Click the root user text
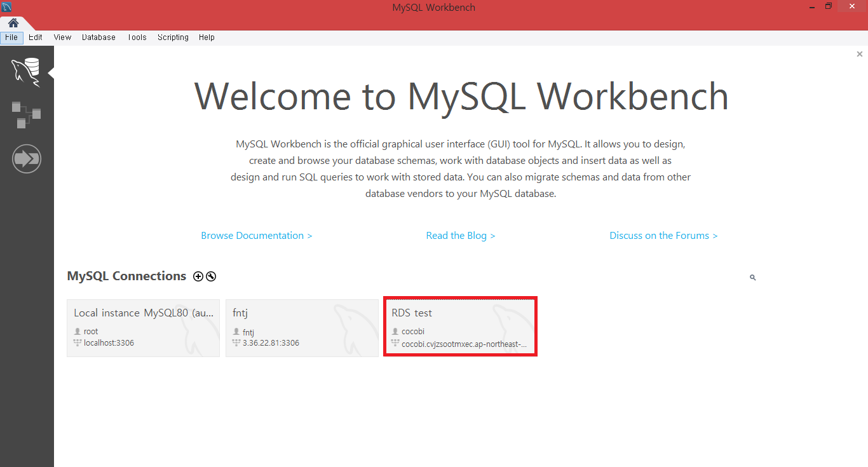Viewport: 868px width, 467px height. pyautogui.click(x=91, y=332)
